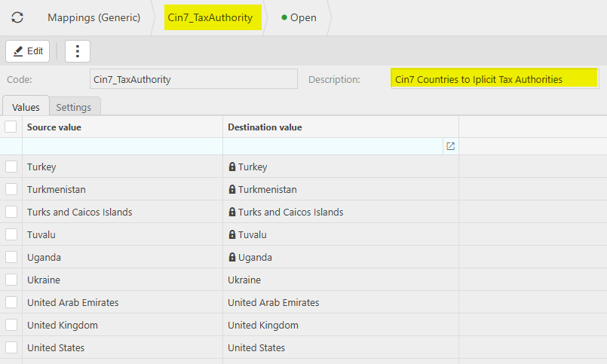Viewport: 607px width, 364px height.
Task: Select the Values tab
Action: coord(26,107)
